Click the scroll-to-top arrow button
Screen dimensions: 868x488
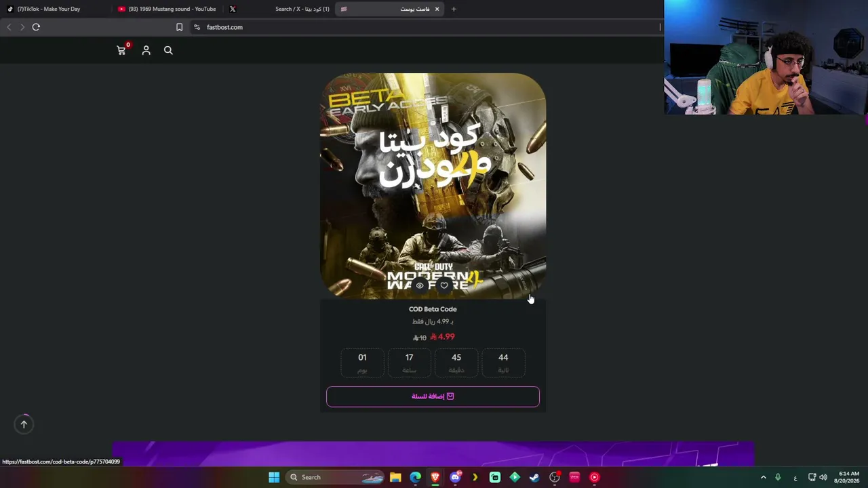click(24, 424)
